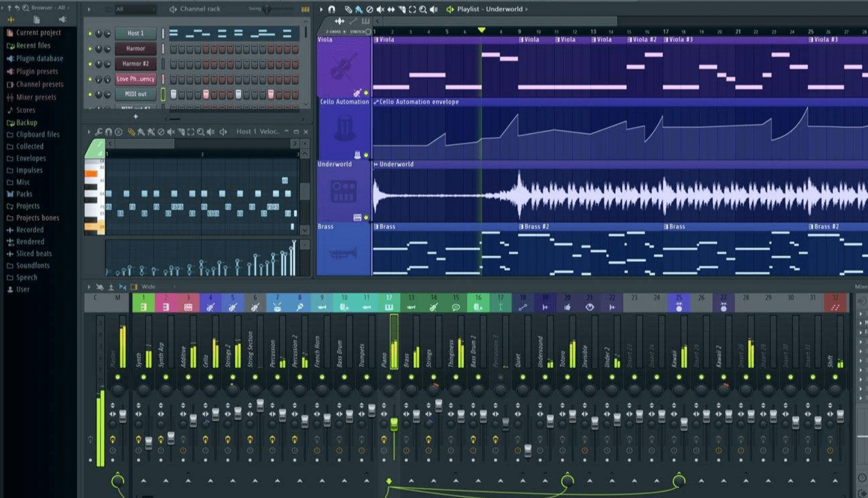Screen dimensions: 868x498
Task: Select the piano roll zoom tool
Action: coord(200,132)
